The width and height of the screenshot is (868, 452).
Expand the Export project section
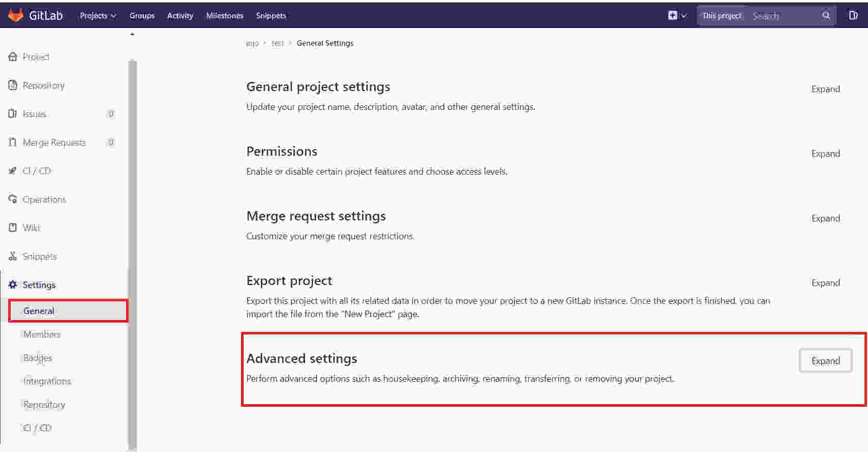click(825, 283)
